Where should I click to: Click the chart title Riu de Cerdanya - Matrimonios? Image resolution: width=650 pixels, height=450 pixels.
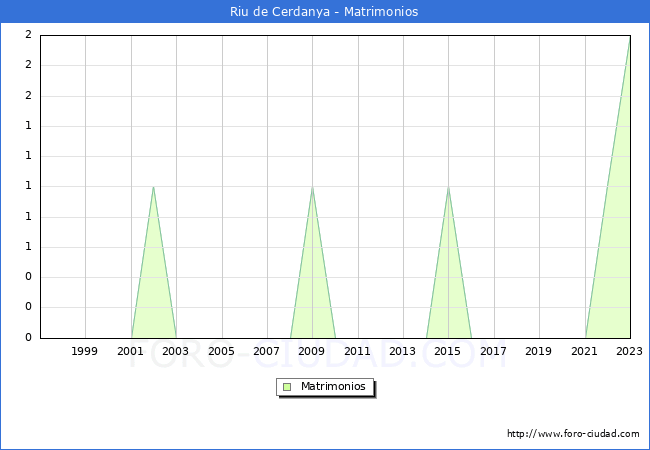[x=325, y=12]
